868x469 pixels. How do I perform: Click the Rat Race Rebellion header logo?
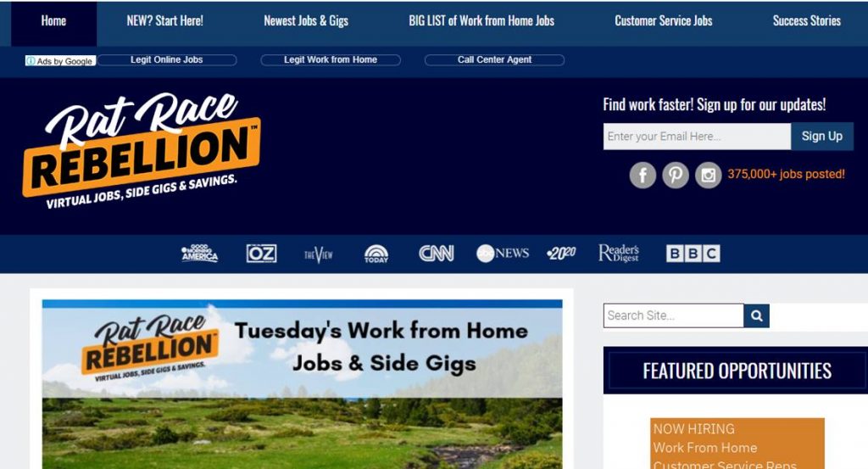coord(142,151)
